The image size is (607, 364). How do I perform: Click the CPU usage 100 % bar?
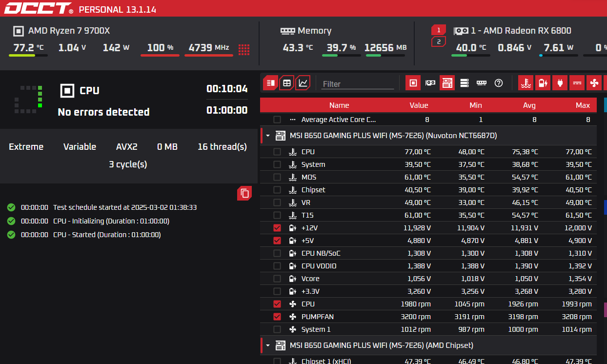click(160, 55)
